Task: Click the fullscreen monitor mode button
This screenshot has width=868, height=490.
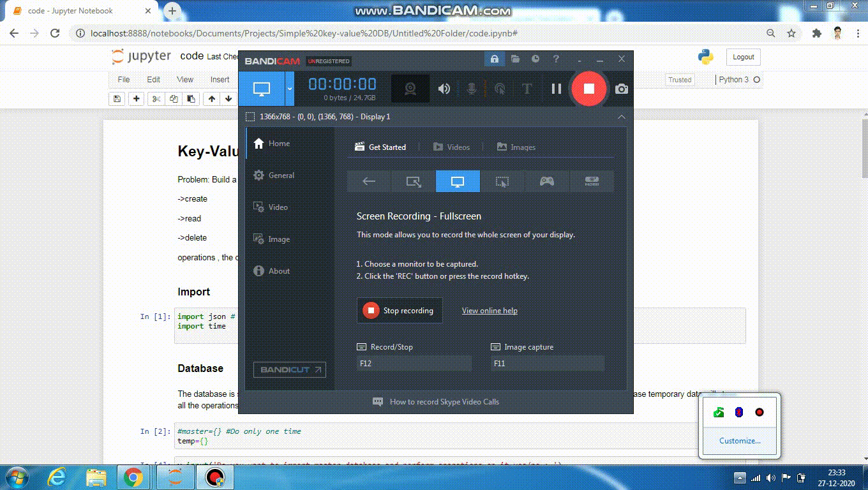Action: pyautogui.click(x=262, y=89)
